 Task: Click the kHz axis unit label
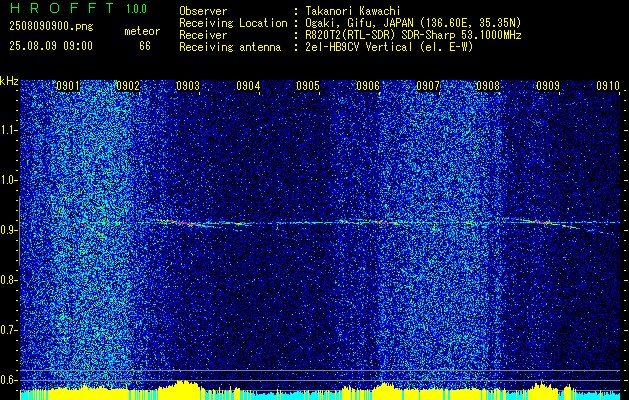[9, 81]
